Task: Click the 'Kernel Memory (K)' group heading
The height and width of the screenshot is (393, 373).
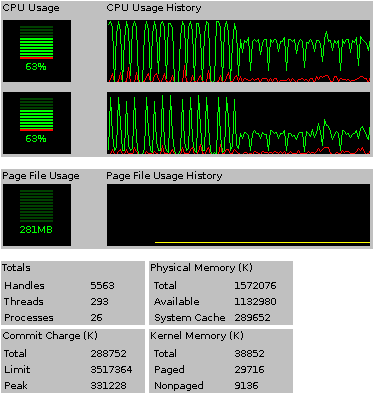Action: tap(197, 336)
